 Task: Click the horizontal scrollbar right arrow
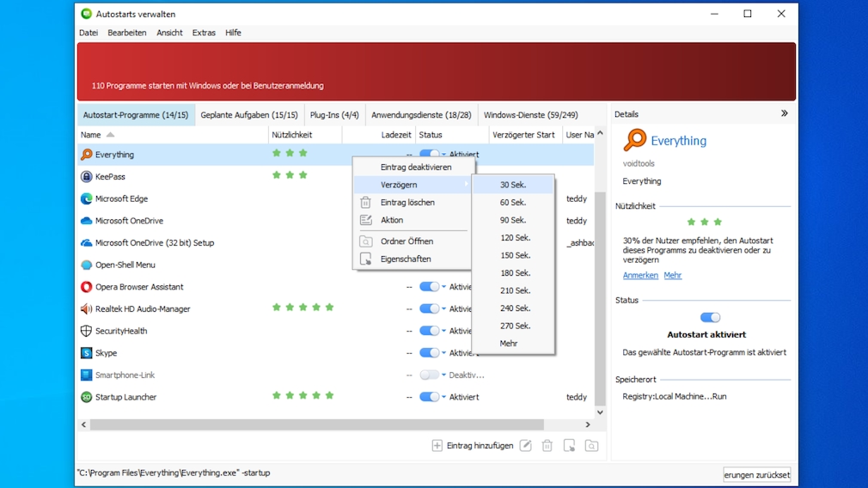(x=588, y=424)
